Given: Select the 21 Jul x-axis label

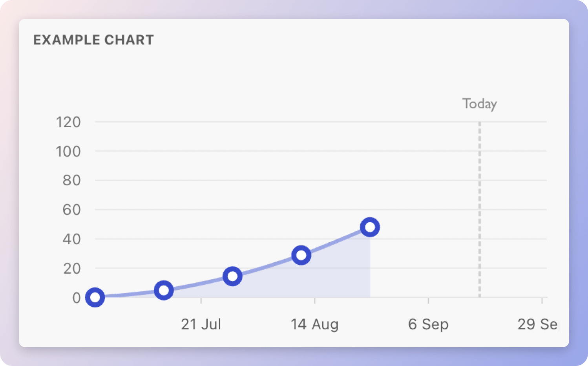Looking at the screenshot, I should pyautogui.click(x=201, y=324).
